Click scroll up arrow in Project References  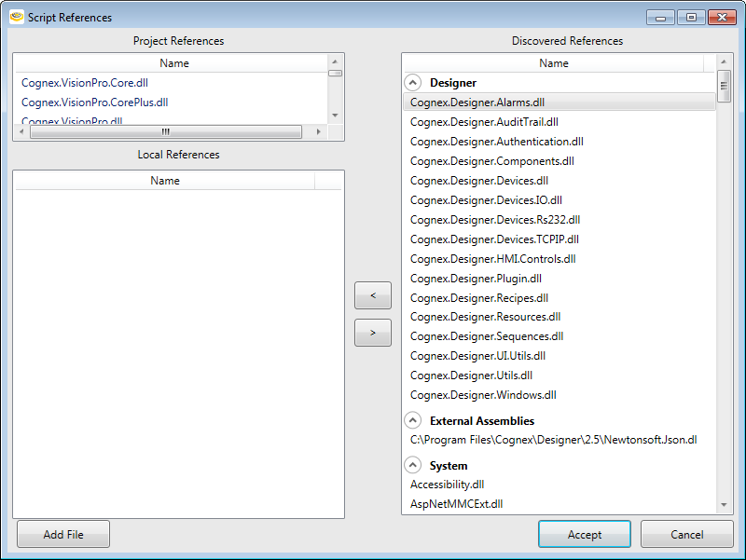(336, 61)
